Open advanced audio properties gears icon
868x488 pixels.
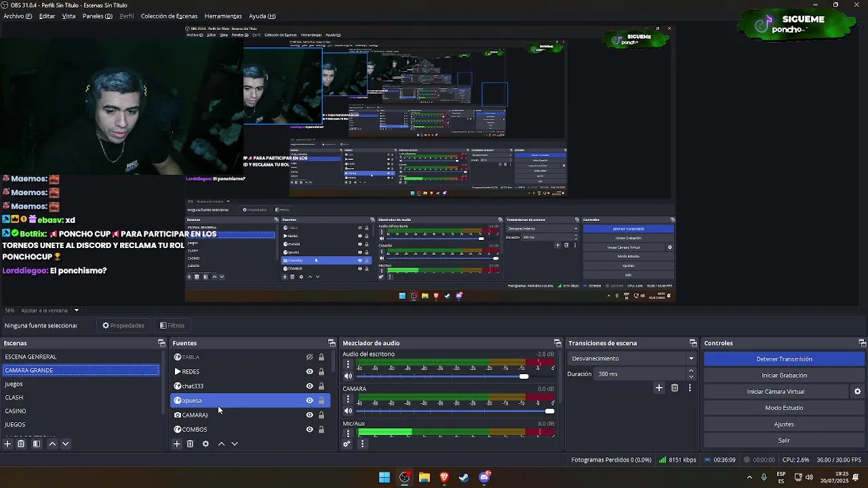pos(347,444)
